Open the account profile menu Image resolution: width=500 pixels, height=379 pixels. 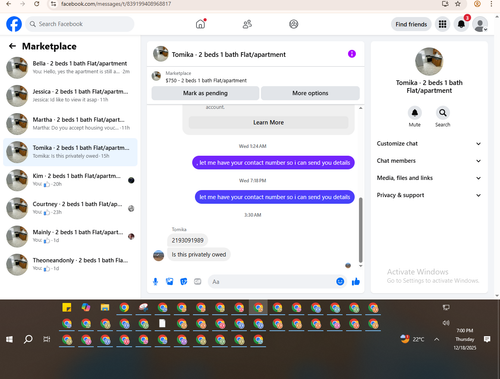pos(480,24)
